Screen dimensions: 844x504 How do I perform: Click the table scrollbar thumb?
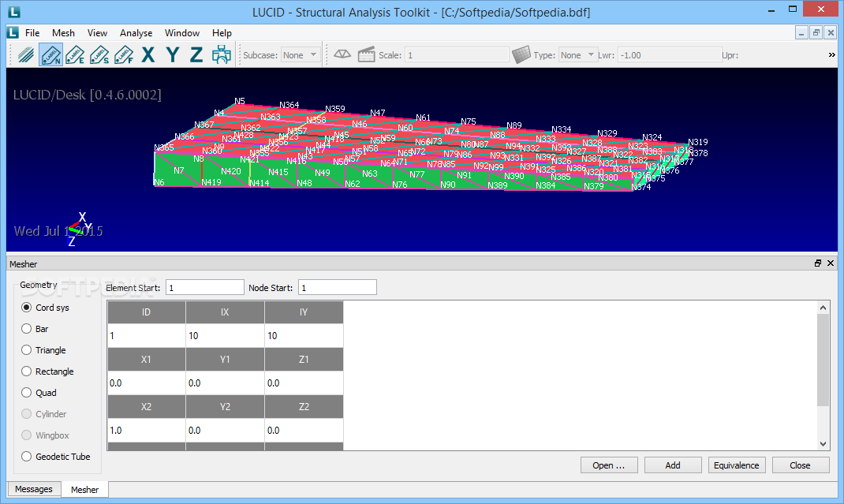823,360
